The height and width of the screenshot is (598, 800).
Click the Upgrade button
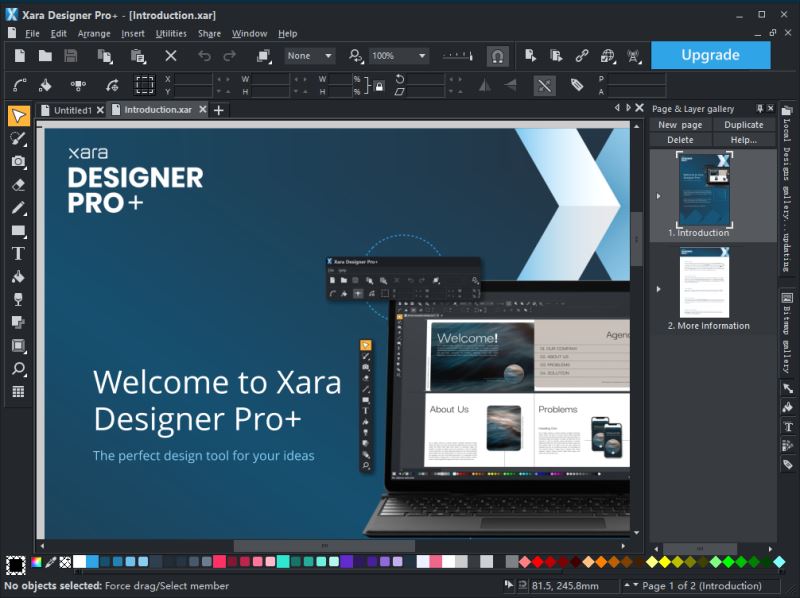click(710, 55)
